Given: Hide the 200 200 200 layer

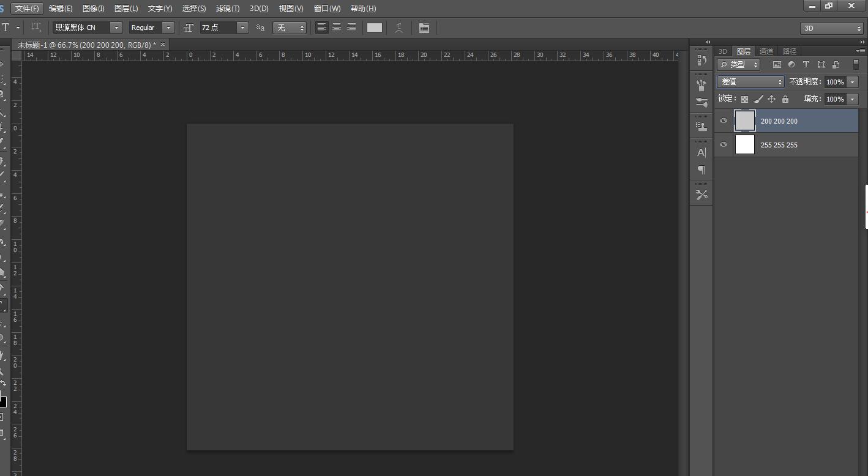Looking at the screenshot, I should [724, 121].
